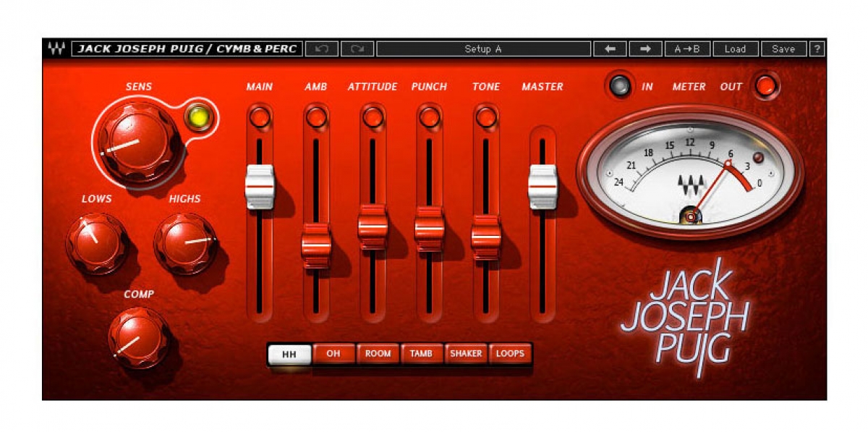Toggle the MAIN fader on/off light
The width and height of the screenshot is (868, 432).
coord(260,117)
